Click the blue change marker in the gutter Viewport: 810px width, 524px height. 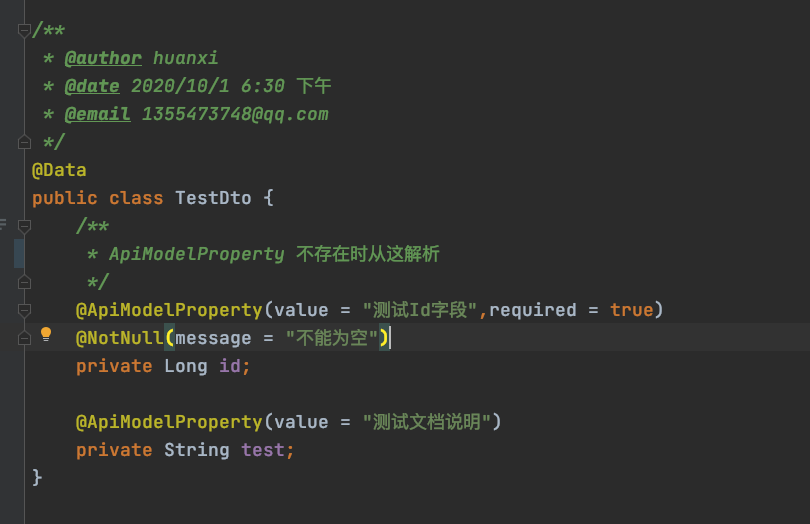(19, 253)
